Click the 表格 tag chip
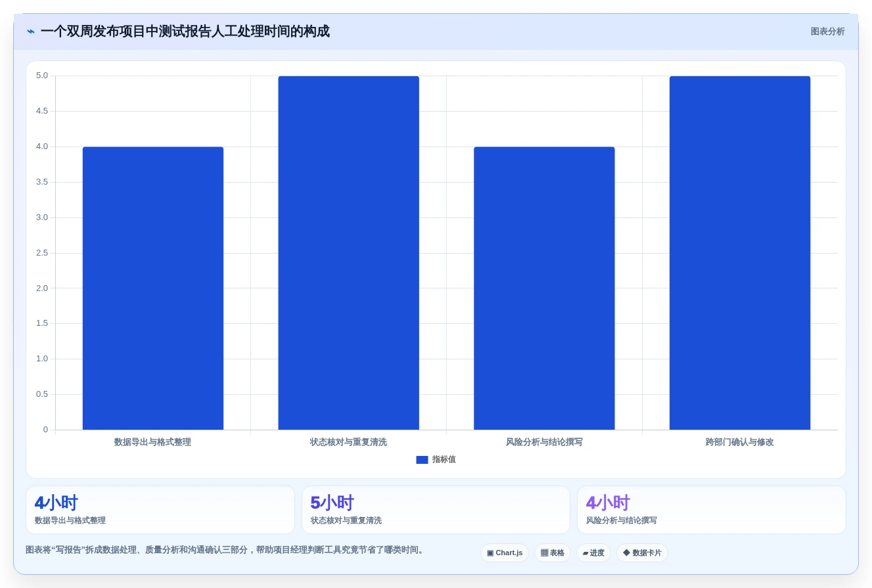The height and width of the screenshot is (588, 872). (553, 553)
